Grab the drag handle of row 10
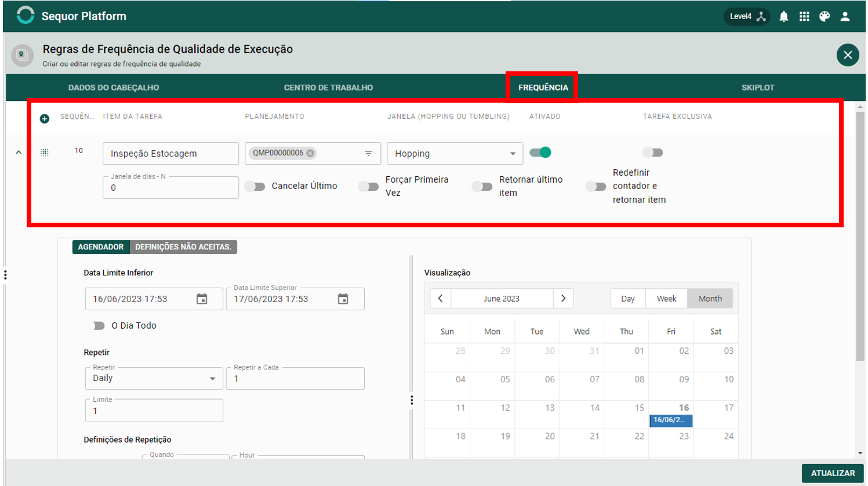The height and width of the screenshot is (486, 868). click(45, 153)
